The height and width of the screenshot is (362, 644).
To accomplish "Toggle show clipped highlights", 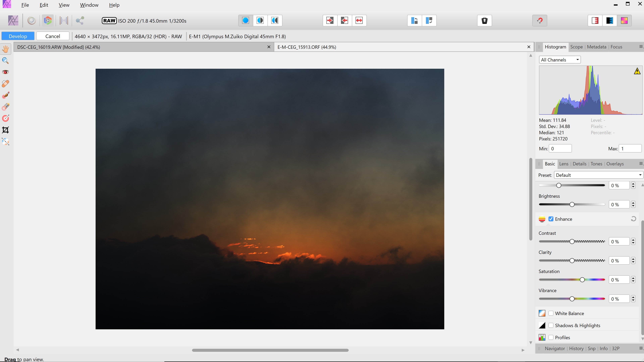I will (595, 20).
